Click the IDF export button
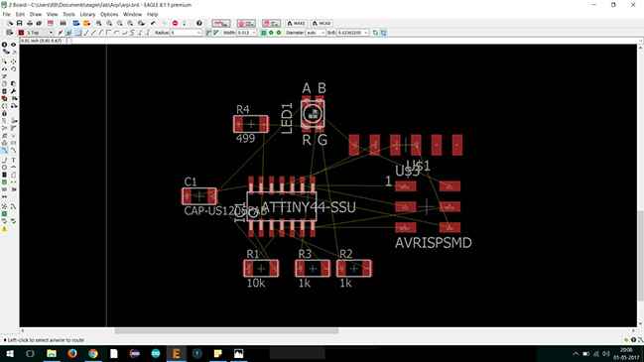 pyautogui.click(x=271, y=24)
